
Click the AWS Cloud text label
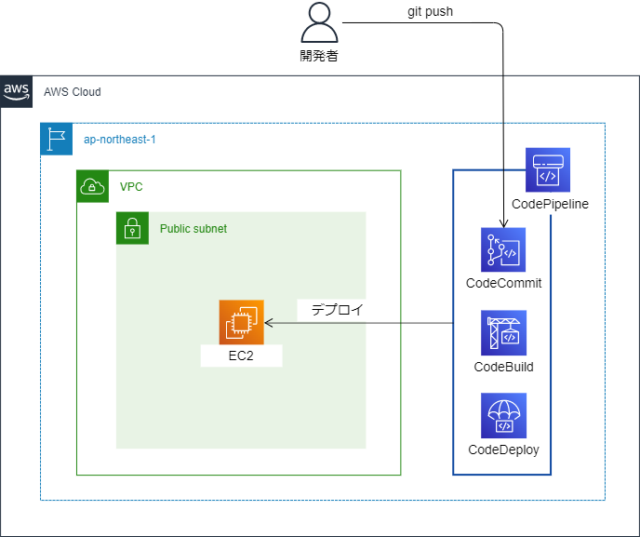(x=72, y=92)
